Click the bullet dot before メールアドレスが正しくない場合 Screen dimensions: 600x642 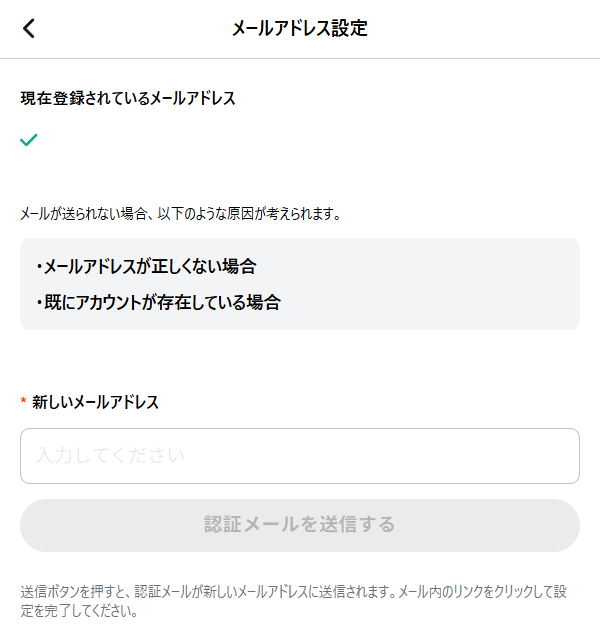tap(39, 267)
